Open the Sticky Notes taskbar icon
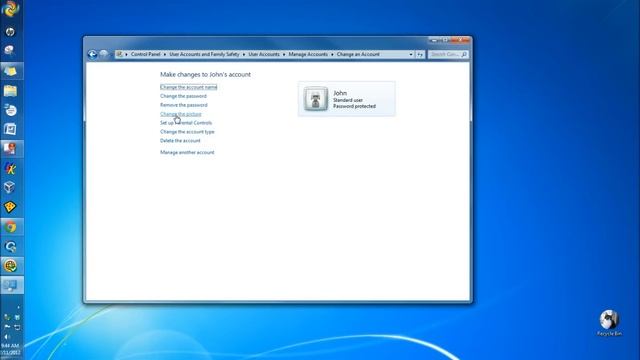 (x=10, y=71)
